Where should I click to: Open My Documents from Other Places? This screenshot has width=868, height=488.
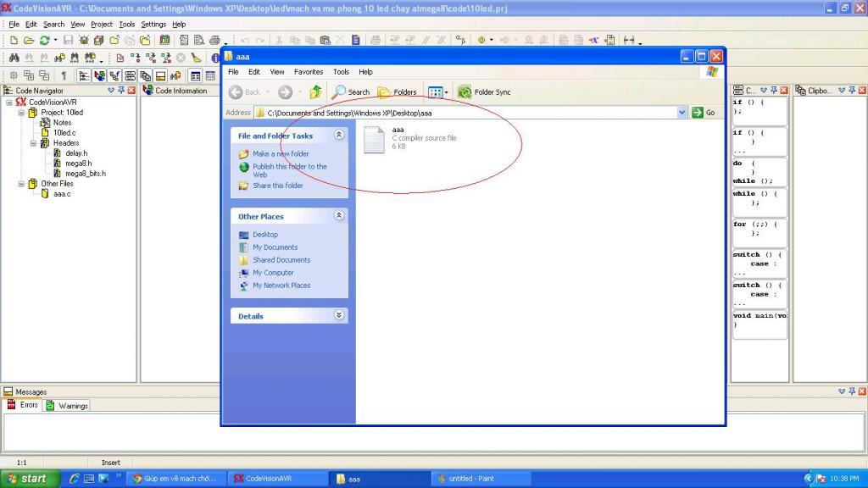pos(275,247)
